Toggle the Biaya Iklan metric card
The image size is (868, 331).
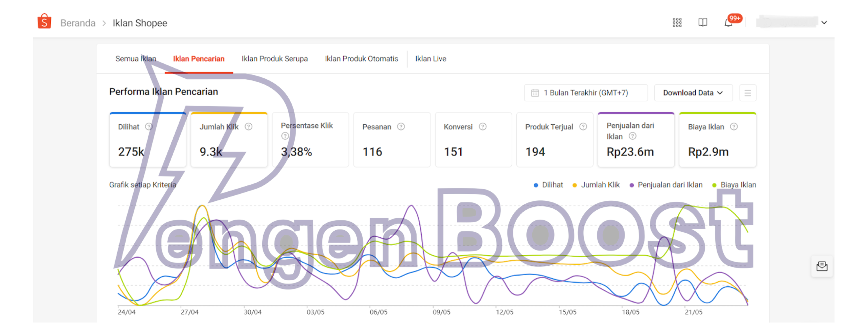(717, 140)
